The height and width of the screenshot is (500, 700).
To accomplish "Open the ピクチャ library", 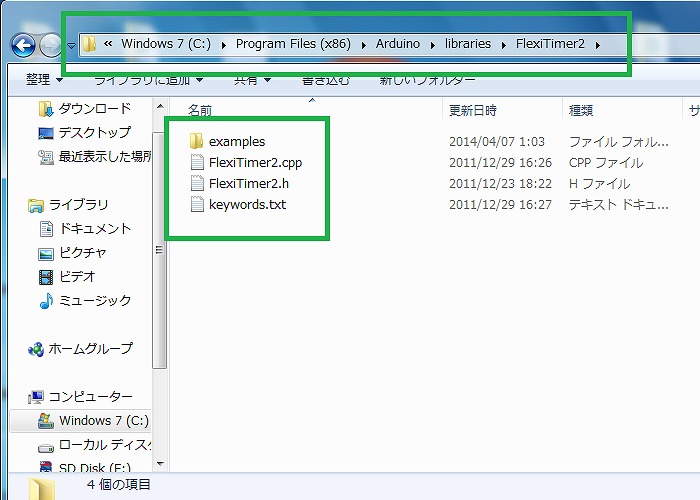I will coord(82,253).
